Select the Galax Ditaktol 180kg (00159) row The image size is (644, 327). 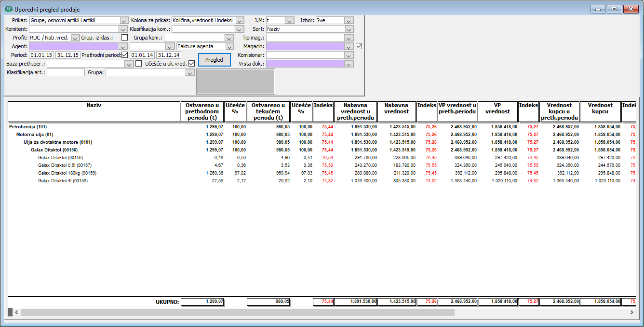click(67, 173)
